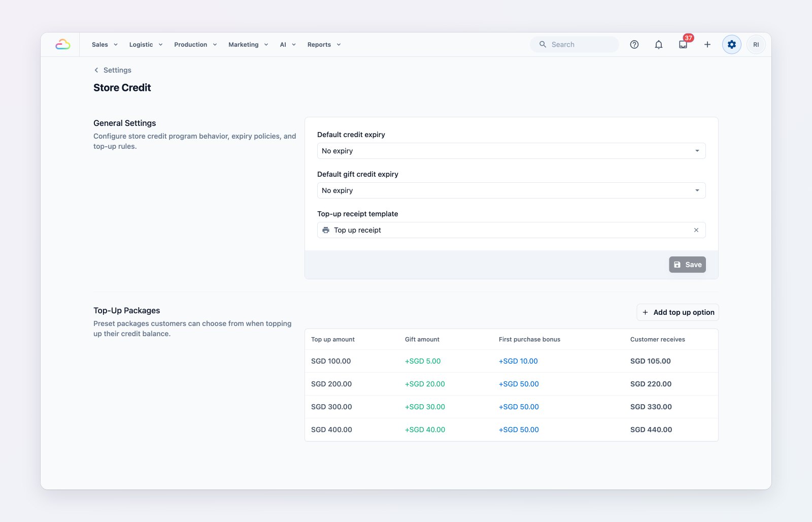Open the Default credit expiry dropdown
Screen dimensions: 812x522
click(512, 151)
